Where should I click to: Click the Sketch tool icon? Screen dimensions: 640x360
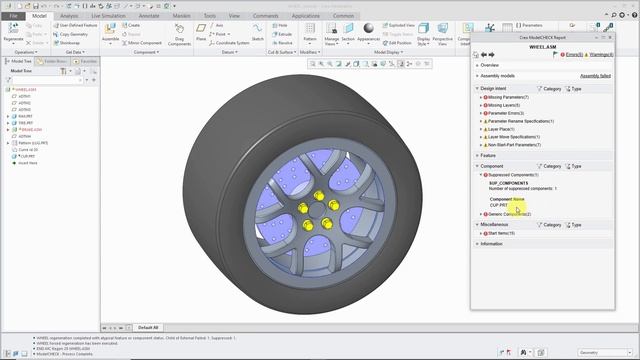258,29
